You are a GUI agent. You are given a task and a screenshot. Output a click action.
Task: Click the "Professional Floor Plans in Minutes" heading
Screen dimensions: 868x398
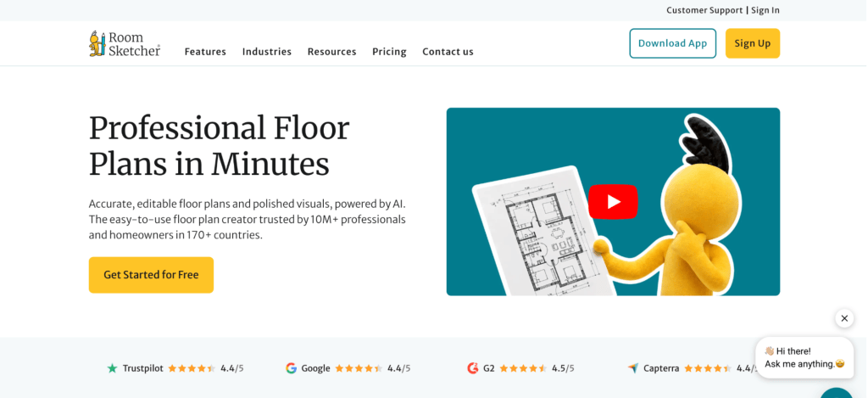pos(220,146)
